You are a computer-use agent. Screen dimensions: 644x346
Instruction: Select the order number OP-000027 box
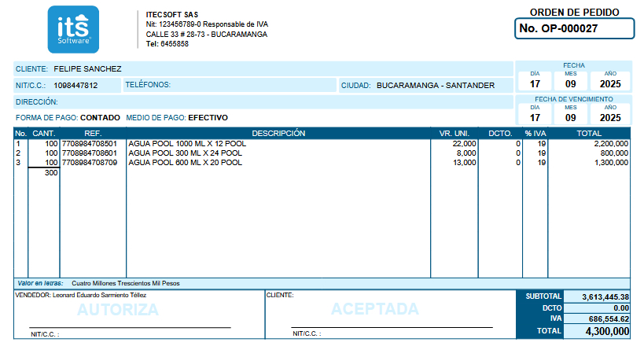(x=575, y=29)
